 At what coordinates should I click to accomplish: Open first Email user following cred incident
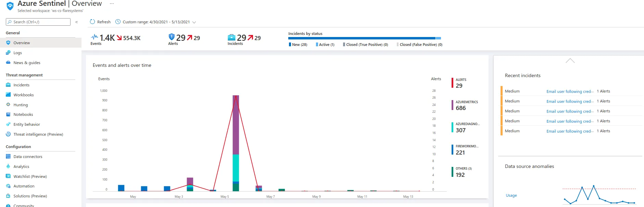(570, 92)
